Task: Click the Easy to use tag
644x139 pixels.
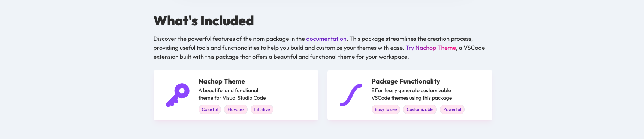Action: coord(386,109)
